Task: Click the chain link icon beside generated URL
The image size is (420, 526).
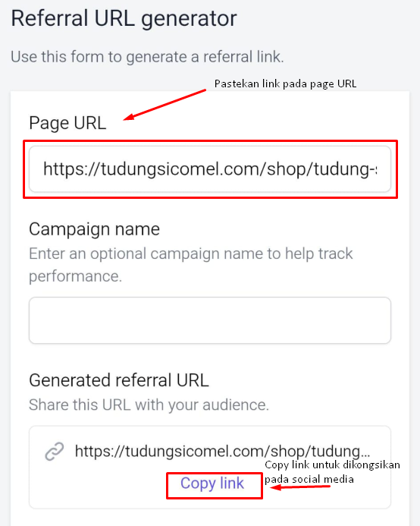Action: point(55,451)
